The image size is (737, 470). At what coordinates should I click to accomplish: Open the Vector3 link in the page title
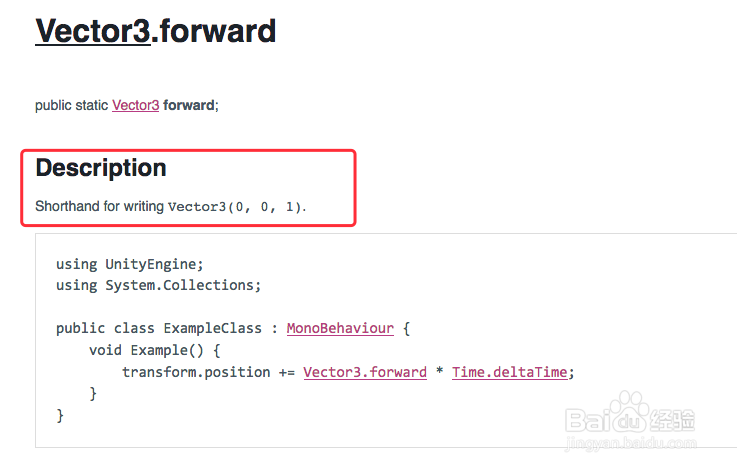(x=92, y=31)
